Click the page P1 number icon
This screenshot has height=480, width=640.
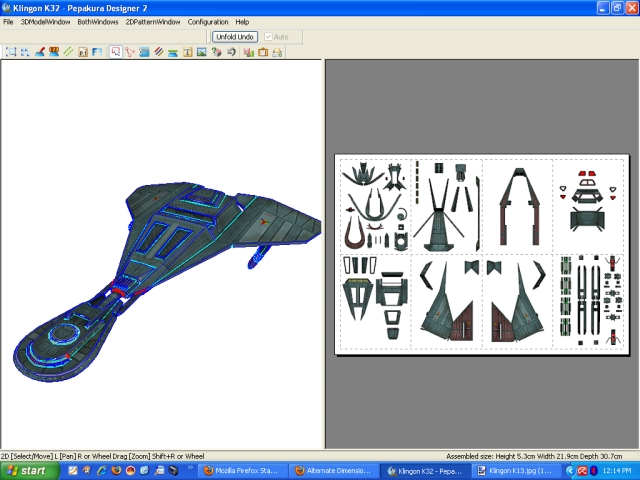83,52
